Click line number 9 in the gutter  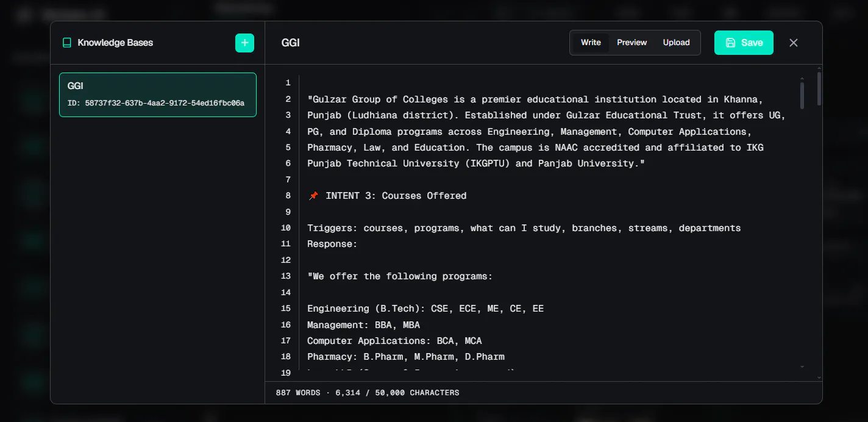pyautogui.click(x=288, y=212)
